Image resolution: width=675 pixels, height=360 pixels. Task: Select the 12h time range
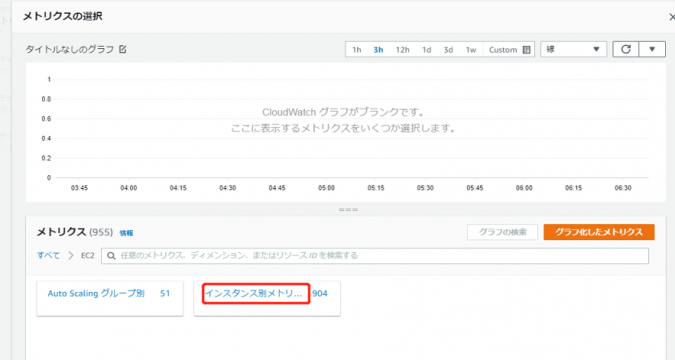point(403,50)
